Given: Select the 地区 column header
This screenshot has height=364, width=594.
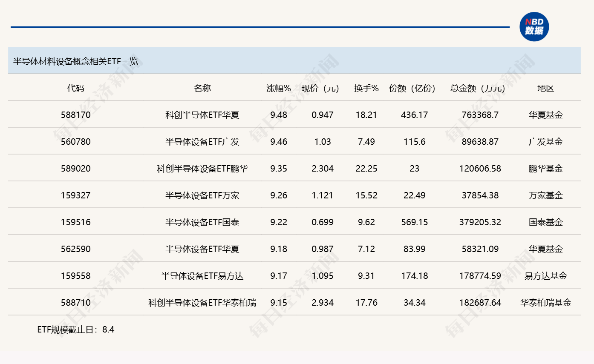Looking at the screenshot, I should [x=546, y=88].
